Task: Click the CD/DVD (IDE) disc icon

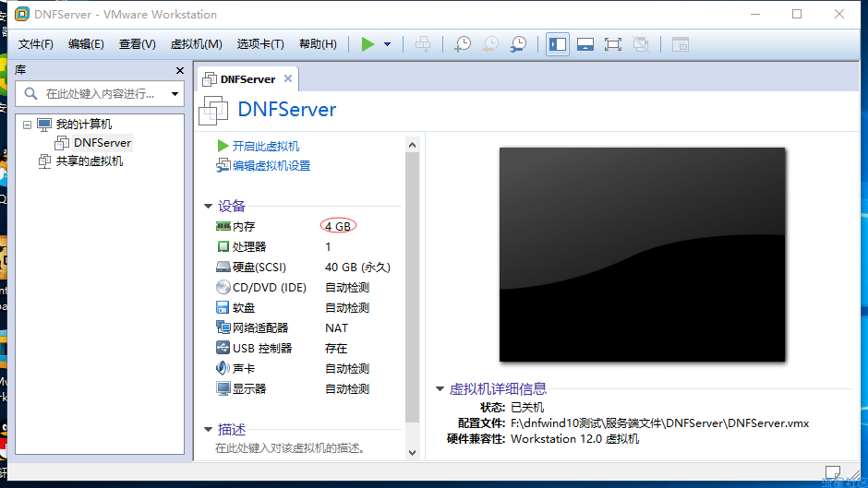Action: [223, 287]
